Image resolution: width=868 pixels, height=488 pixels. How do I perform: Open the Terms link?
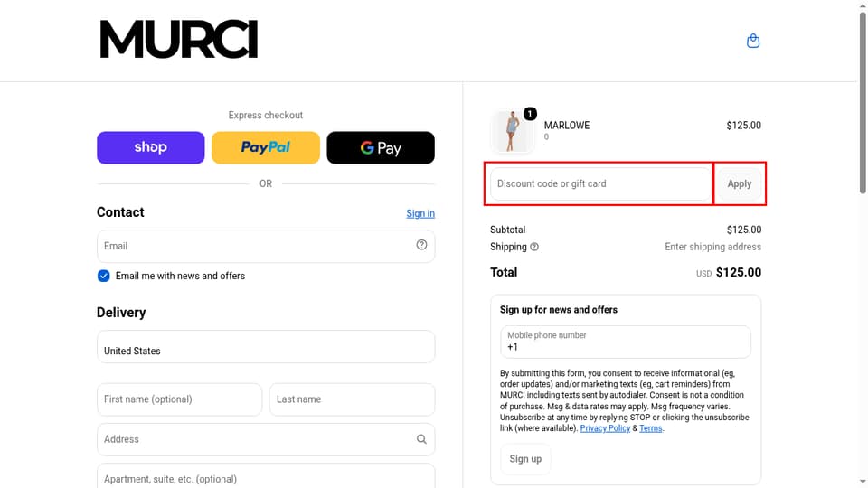[650, 428]
